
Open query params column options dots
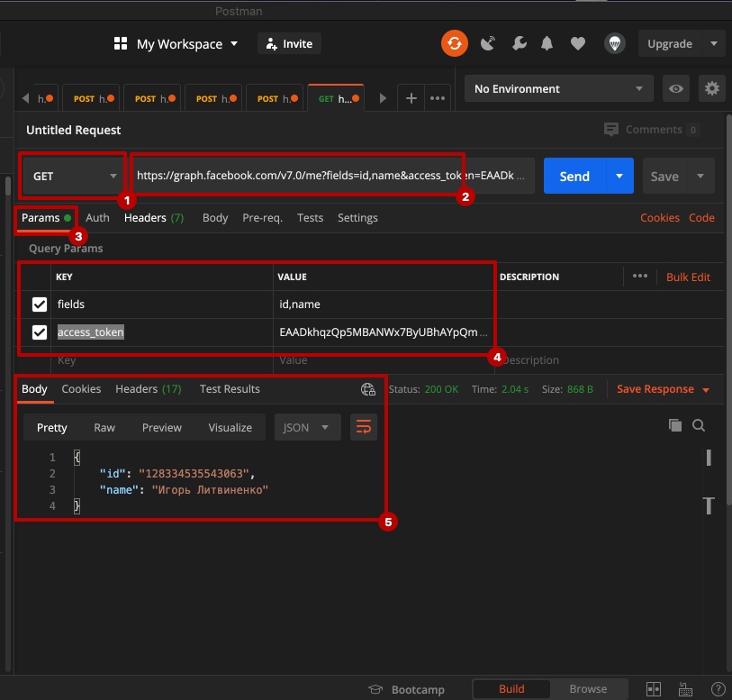click(x=640, y=276)
